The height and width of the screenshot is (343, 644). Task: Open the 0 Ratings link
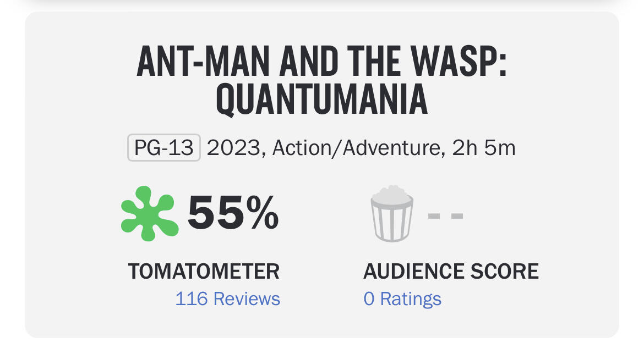[x=402, y=299]
